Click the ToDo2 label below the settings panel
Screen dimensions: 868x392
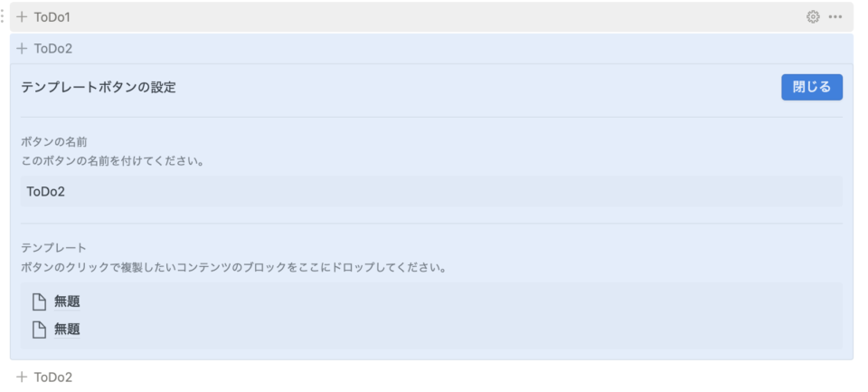pos(53,377)
